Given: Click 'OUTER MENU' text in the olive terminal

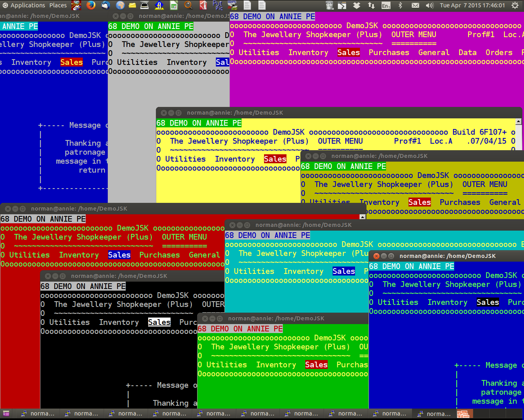Looking at the screenshot, I should click(x=485, y=184).
